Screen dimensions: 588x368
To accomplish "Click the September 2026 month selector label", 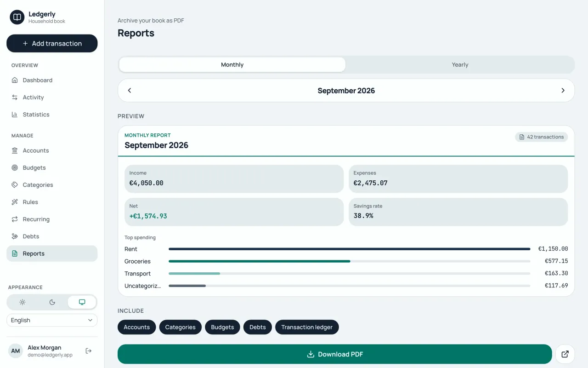I will (x=346, y=91).
